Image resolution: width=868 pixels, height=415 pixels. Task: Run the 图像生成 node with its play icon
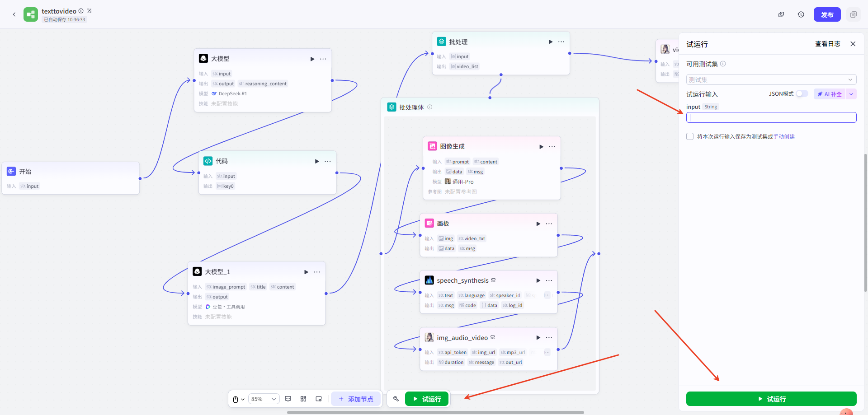click(x=541, y=147)
